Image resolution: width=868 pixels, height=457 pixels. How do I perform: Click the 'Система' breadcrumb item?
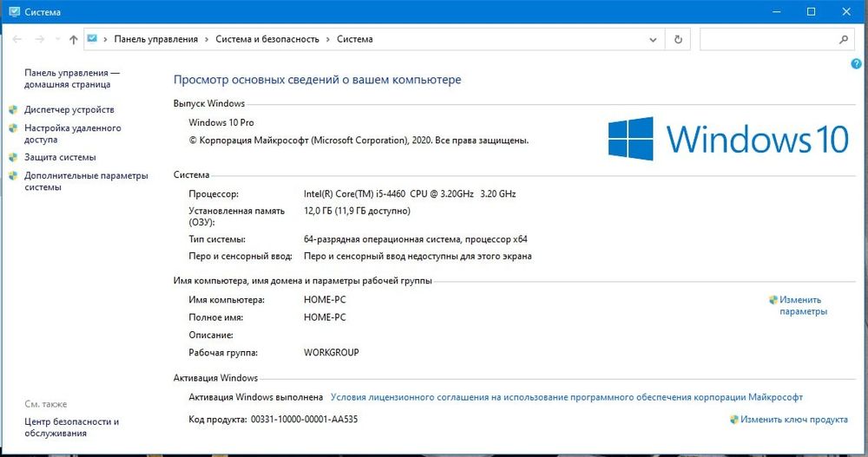[355, 39]
